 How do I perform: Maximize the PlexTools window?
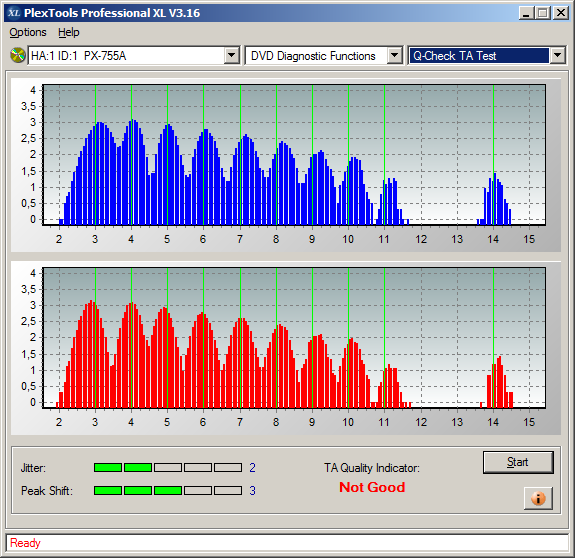tap(542, 13)
